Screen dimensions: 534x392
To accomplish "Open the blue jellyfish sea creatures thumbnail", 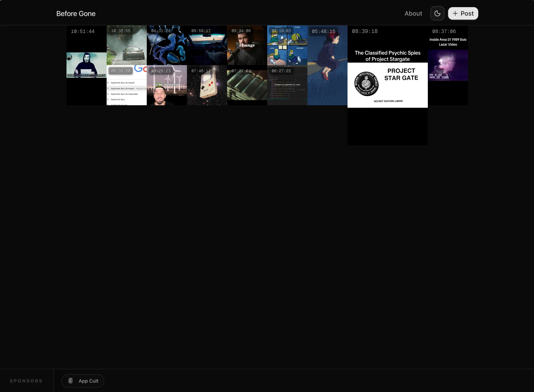I will coord(167,47).
